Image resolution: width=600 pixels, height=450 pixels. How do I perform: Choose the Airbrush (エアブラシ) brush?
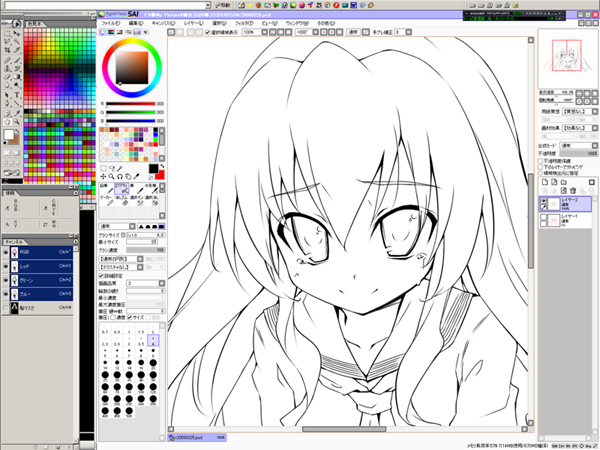(121, 189)
